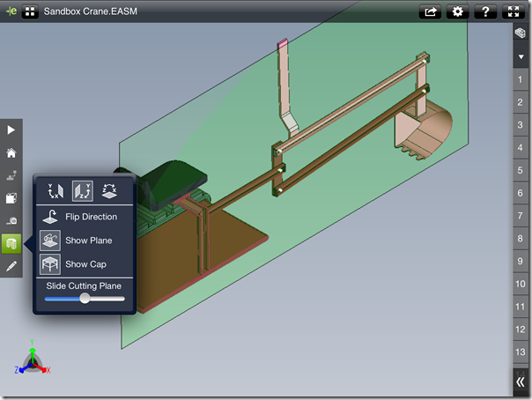Select view tab 11
The height and width of the screenshot is (400, 532).
521,307
